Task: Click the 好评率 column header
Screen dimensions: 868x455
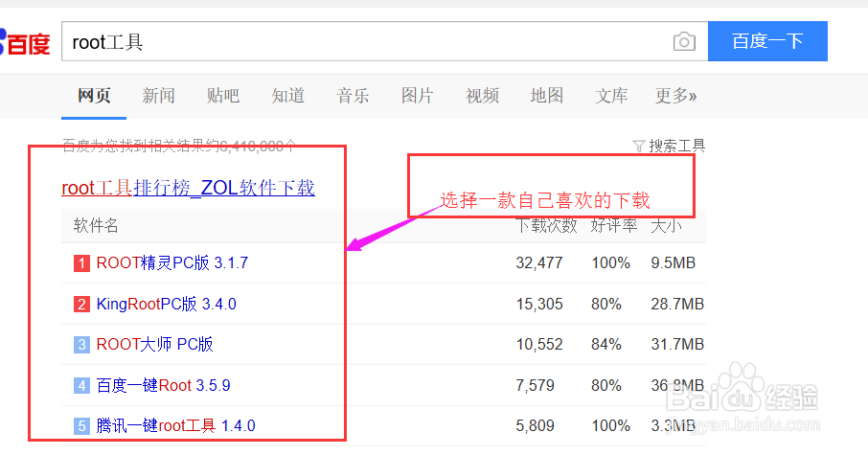Action: pyautogui.click(x=614, y=226)
